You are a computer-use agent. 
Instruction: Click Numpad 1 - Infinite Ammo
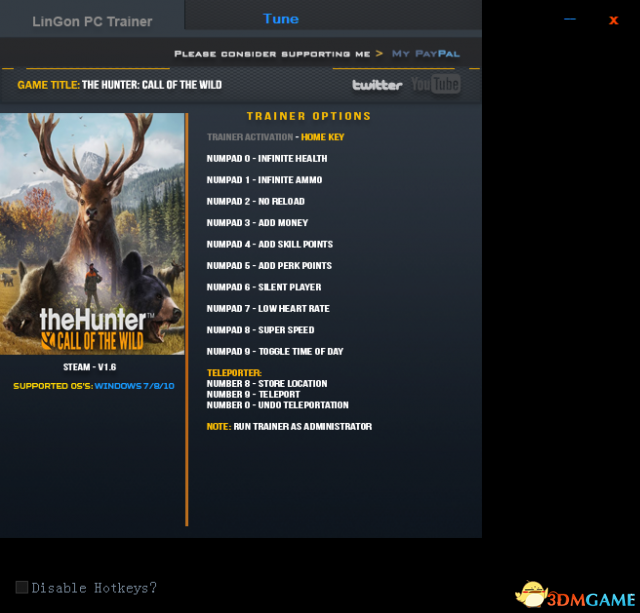click(264, 180)
